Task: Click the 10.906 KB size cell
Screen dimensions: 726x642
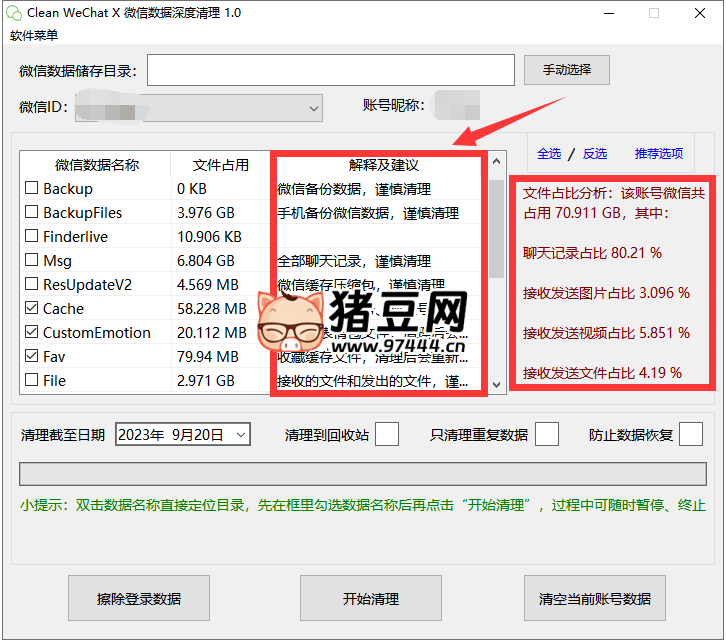Action: pyautogui.click(x=209, y=237)
